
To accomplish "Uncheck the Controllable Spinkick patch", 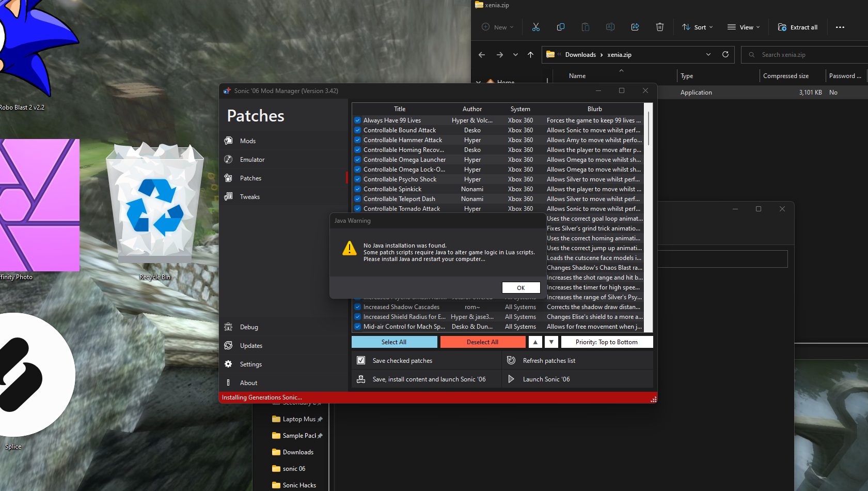I will (x=357, y=189).
